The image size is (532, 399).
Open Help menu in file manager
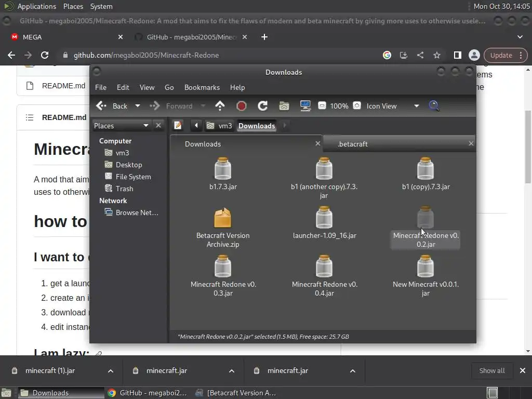pos(237,87)
